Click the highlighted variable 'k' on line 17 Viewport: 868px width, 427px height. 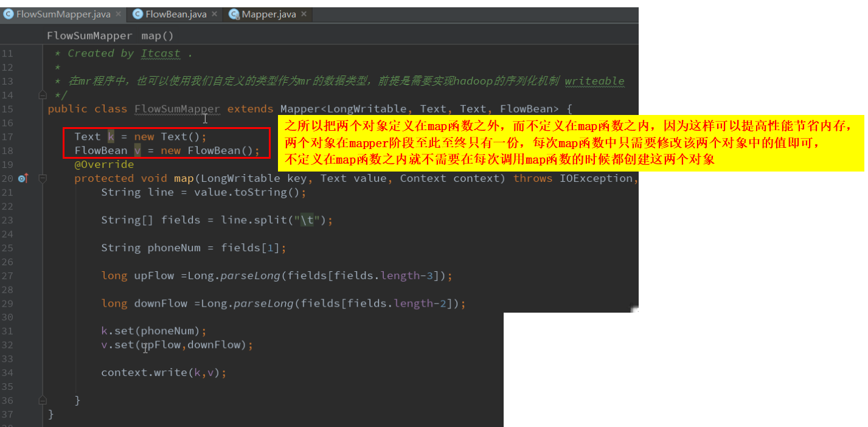click(x=111, y=137)
